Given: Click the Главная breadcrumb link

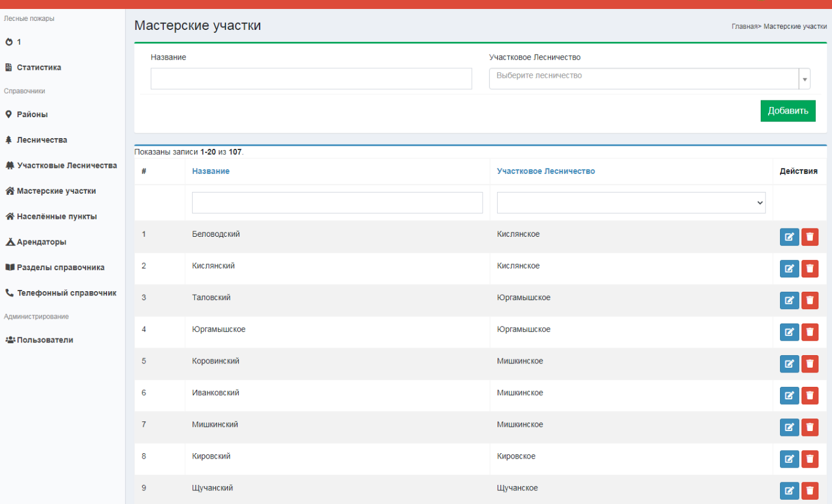Looking at the screenshot, I should pyautogui.click(x=744, y=27).
